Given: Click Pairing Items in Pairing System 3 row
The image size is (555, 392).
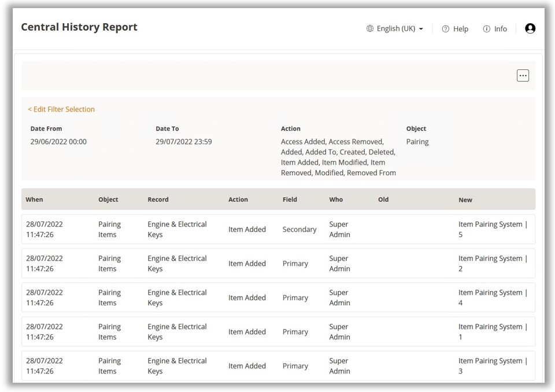Looking at the screenshot, I should [109, 366].
